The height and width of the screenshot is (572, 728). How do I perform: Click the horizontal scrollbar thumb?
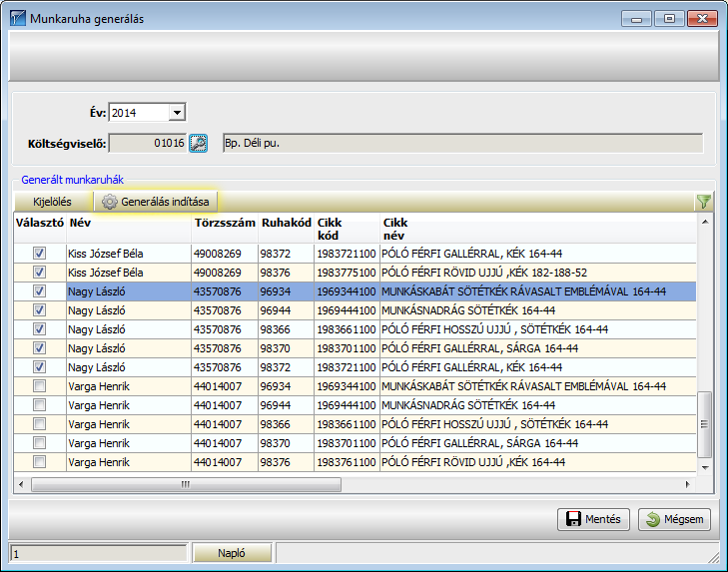(x=186, y=485)
